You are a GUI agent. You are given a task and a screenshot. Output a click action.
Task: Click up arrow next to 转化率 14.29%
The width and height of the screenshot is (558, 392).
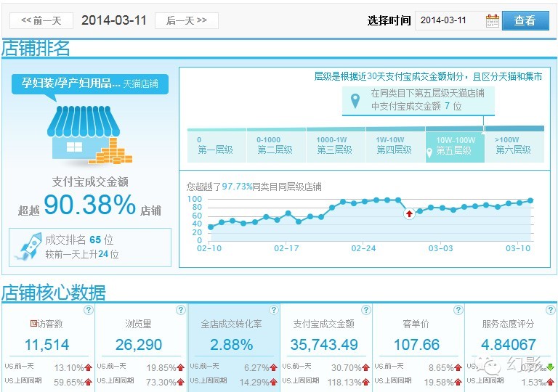click(273, 382)
